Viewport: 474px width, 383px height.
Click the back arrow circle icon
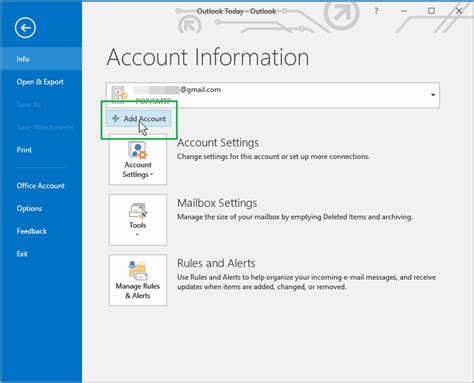pyautogui.click(x=25, y=28)
